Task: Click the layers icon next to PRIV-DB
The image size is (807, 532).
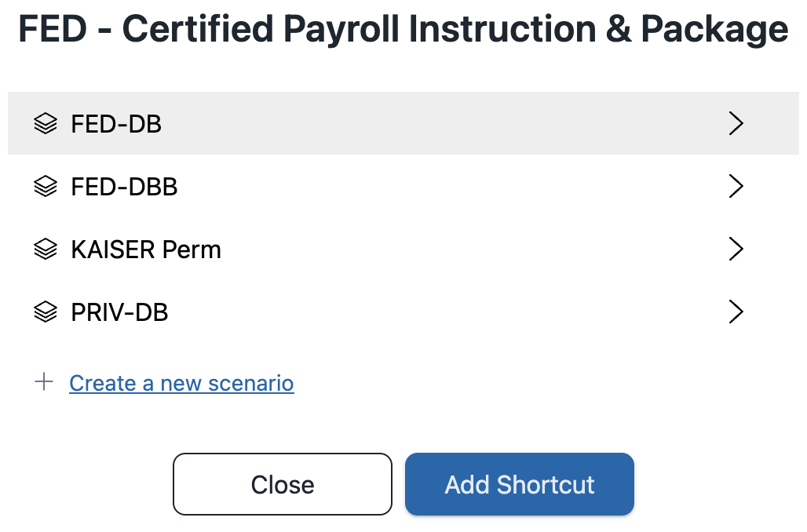Action: coord(46,312)
